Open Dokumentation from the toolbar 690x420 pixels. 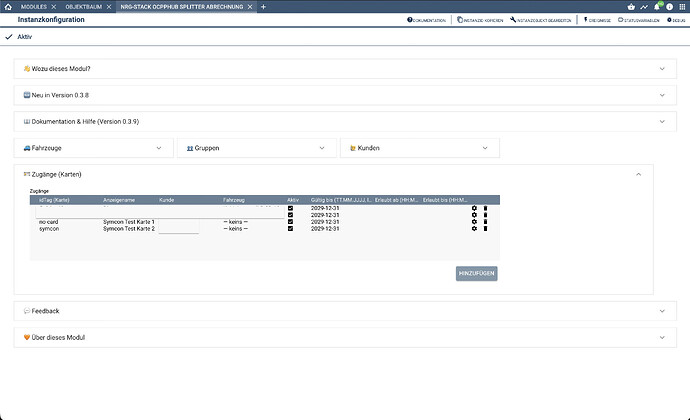point(426,20)
